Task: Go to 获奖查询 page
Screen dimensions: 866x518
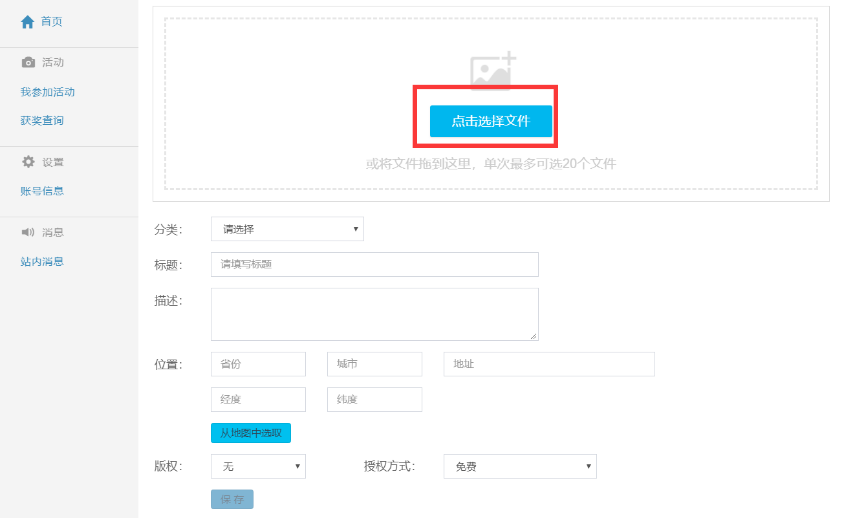Action: coord(42,121)
